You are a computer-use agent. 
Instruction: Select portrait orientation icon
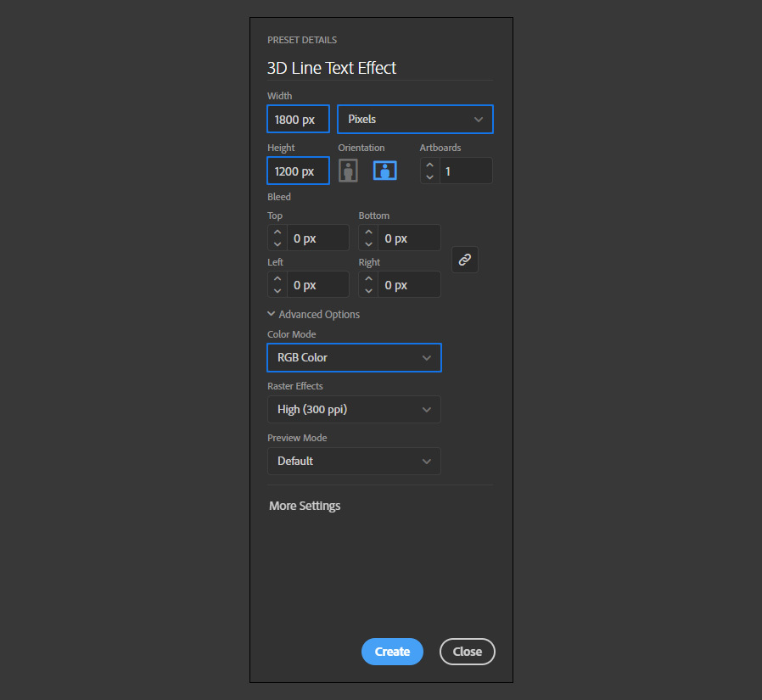[x=348, y=171]
